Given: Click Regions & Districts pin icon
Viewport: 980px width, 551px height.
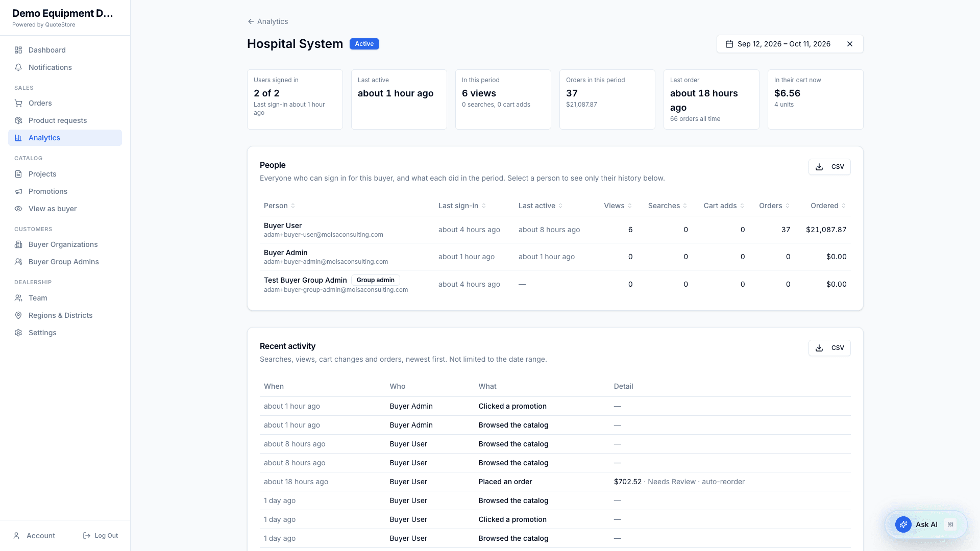Looking at the screenshot, I should (x=18, y=315).
